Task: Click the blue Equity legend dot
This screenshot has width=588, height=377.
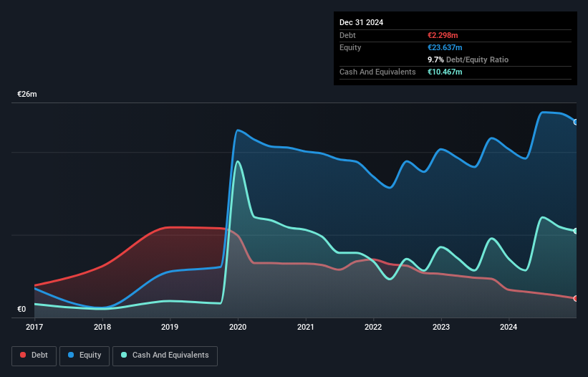Action: click(71, 355)
